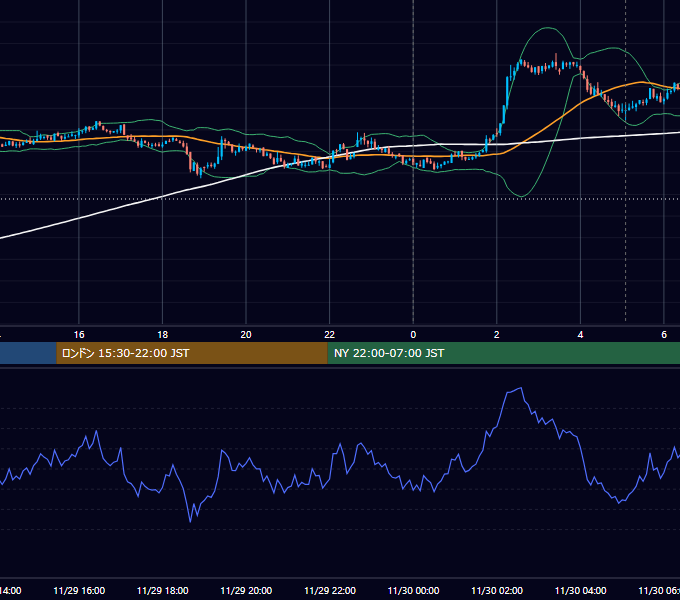Screen dimensions: 680x600
Task: Click the 18 label on the hour axis
Action: (163, 335)
